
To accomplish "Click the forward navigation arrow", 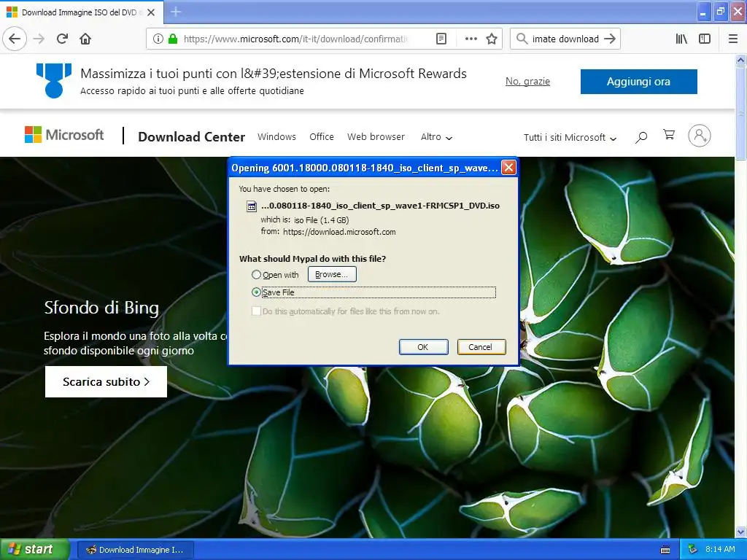I will pos(39,39).
